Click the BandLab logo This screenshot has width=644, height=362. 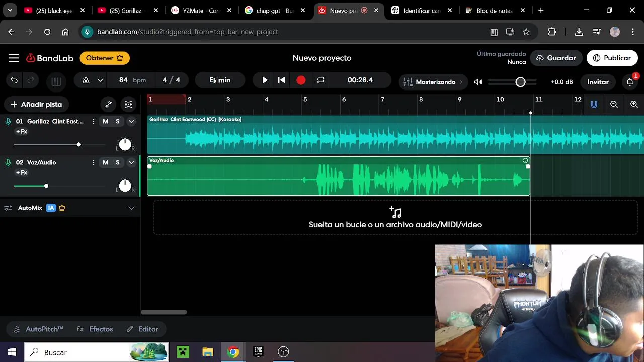pos(50,58)
